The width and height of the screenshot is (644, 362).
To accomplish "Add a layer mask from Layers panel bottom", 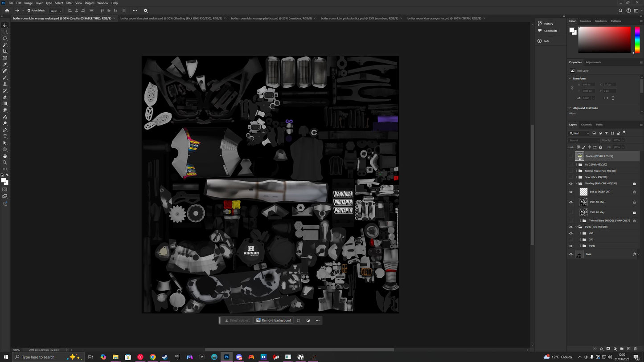I will tap(608, 349).
